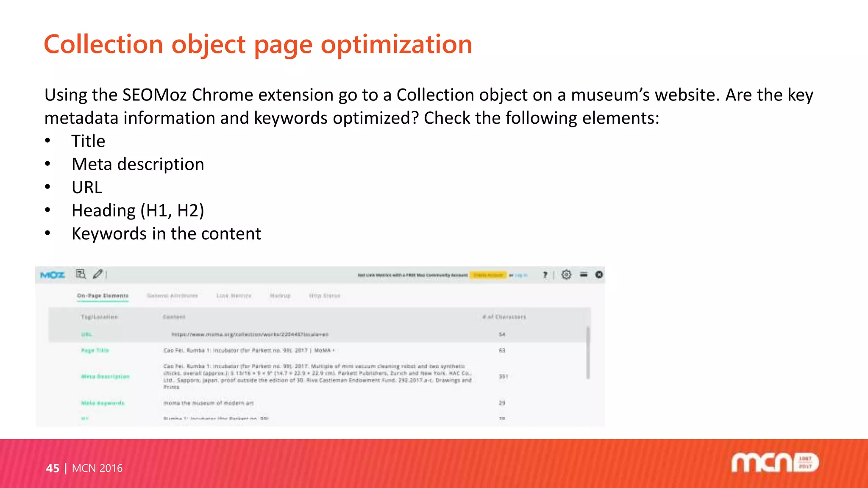Image resolution: width=868 pixels, height=488 pixels.
Task: Click the character count 63 for Page Title
Action: click(x=502, y=350)
